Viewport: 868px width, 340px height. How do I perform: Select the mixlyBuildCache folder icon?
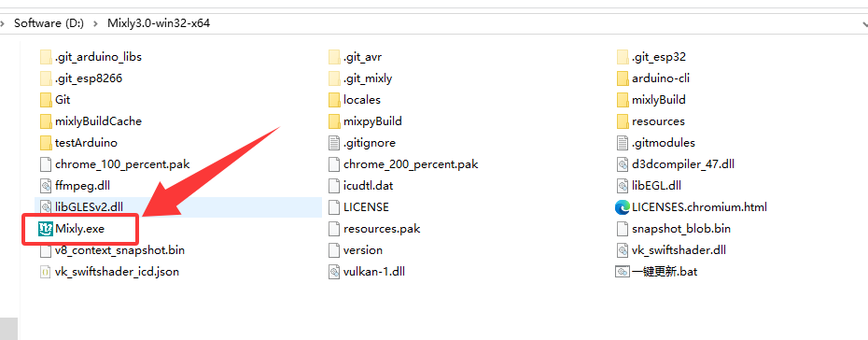(x=46, y=120)
